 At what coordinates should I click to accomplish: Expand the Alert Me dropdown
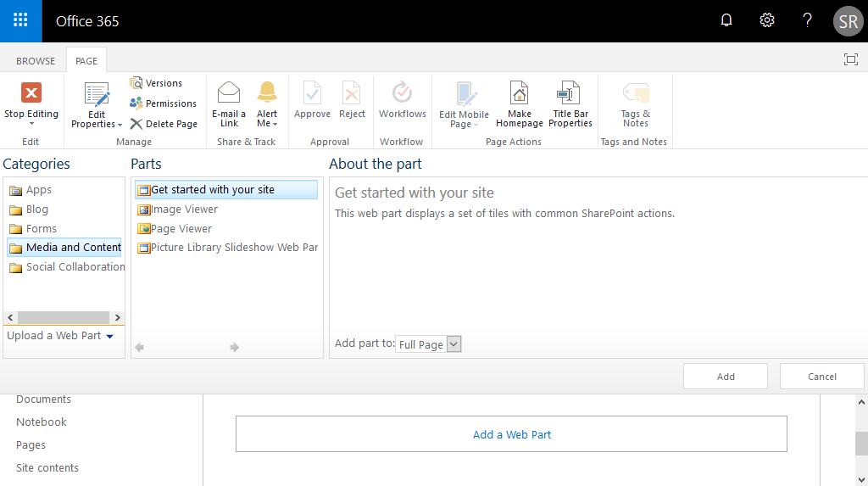coord(275,124)
